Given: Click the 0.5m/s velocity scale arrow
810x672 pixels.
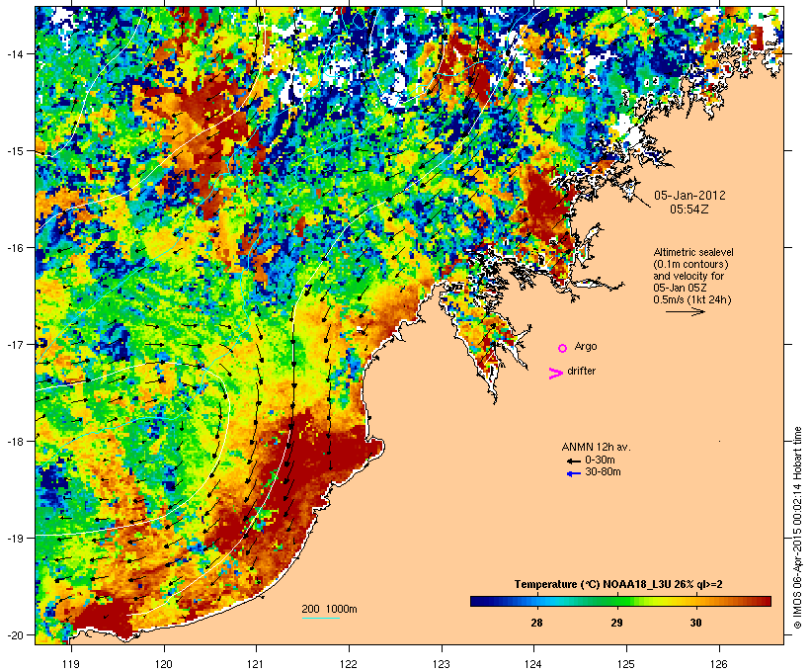Looking at the screenshot, I should 685,311.
